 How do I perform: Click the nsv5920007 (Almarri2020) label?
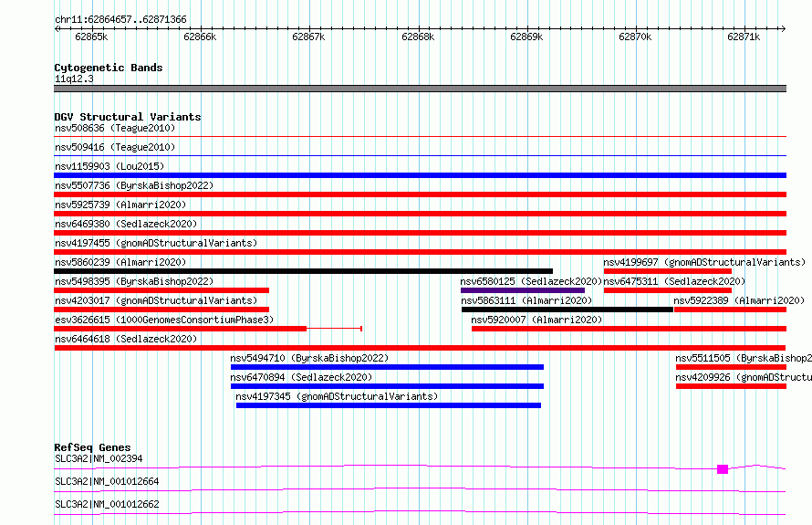[536, 320]
